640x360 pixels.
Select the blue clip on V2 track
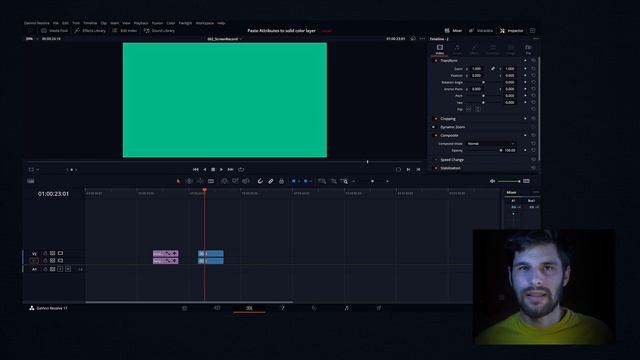[211, 253]
